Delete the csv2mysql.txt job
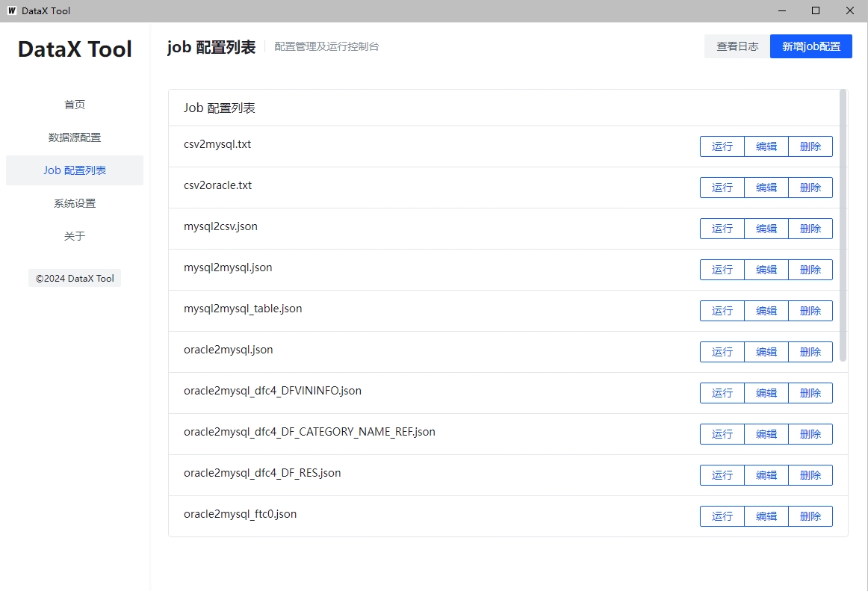The width and height of the screenshot is (868, 591). [x=810, y=146]
